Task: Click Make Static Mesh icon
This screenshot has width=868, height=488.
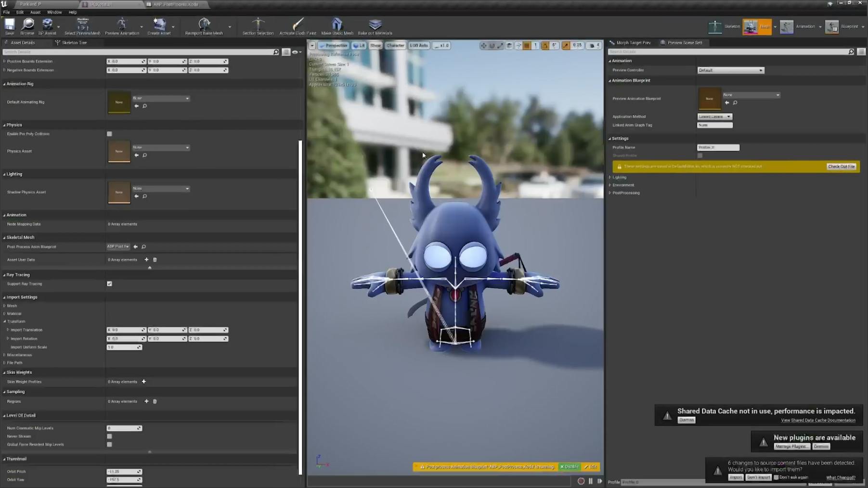Action: pyautogui.click(x=337, y=26)
